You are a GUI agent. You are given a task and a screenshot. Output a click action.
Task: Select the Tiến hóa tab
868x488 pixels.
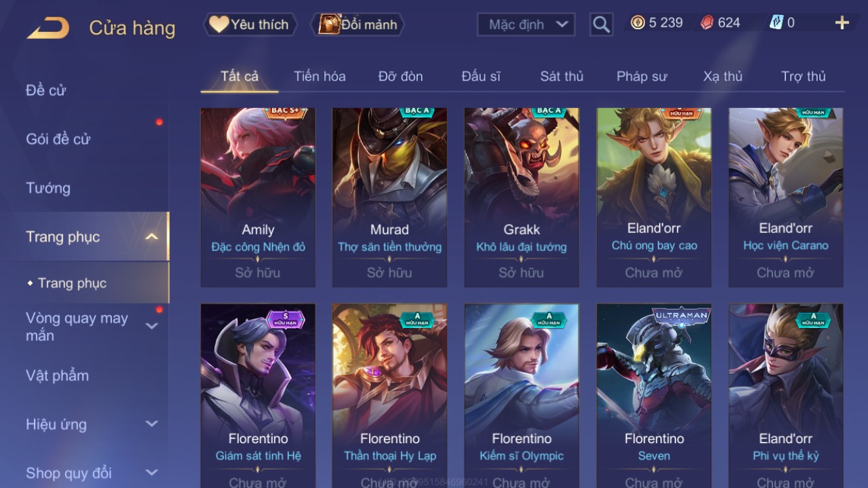[319, 76]
